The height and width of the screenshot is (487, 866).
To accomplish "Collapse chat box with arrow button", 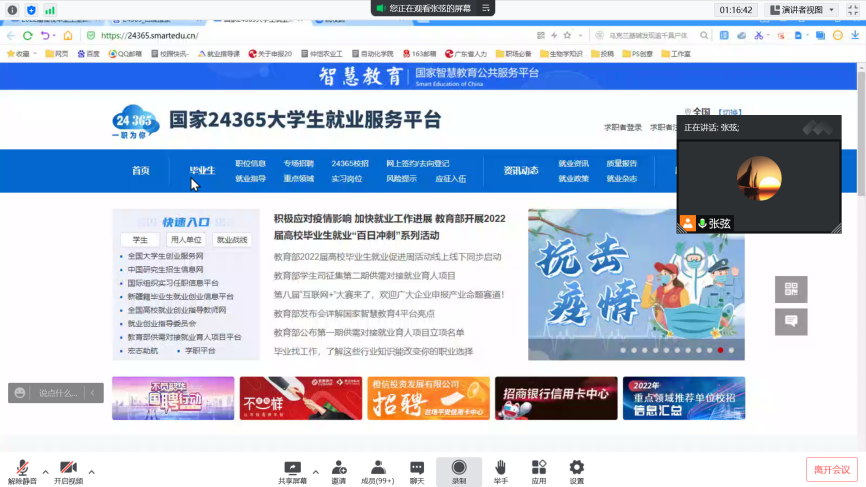I will [x=93, y=393].
